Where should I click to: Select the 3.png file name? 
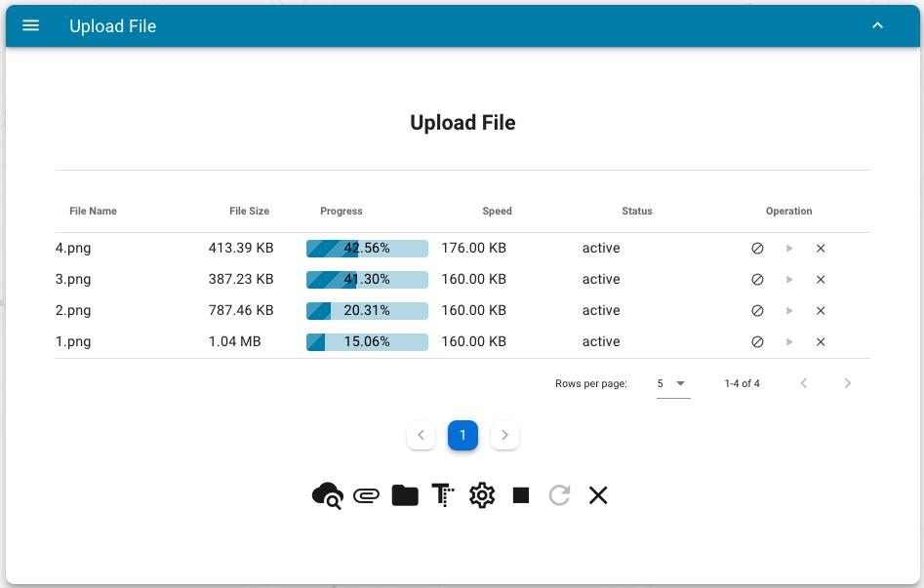click(73, 279)
